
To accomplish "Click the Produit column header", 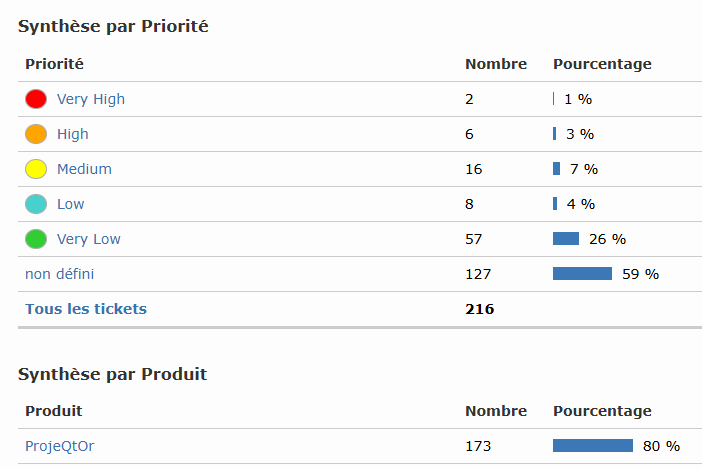I will pos(54,411).
